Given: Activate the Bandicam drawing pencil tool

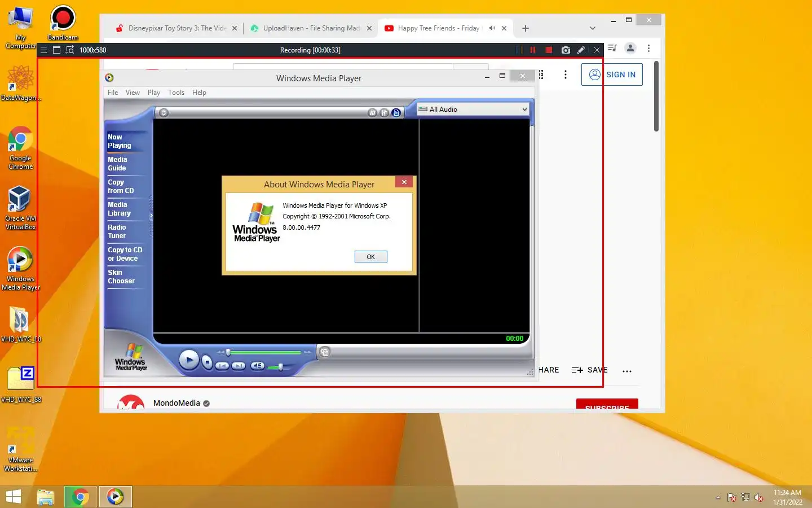Looking at the screenshot, I should (x=581, y=50).
